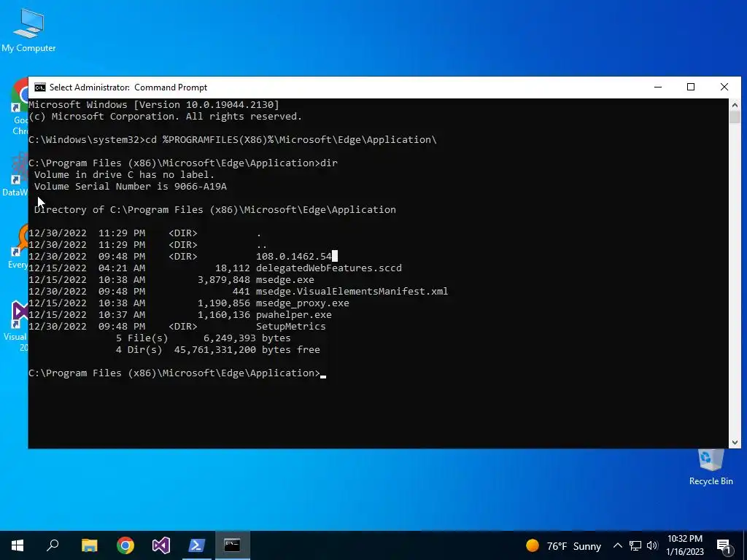Open the Recycle Bin desktop icon
This screenshot has width=747, height=560.
(711, 467)
